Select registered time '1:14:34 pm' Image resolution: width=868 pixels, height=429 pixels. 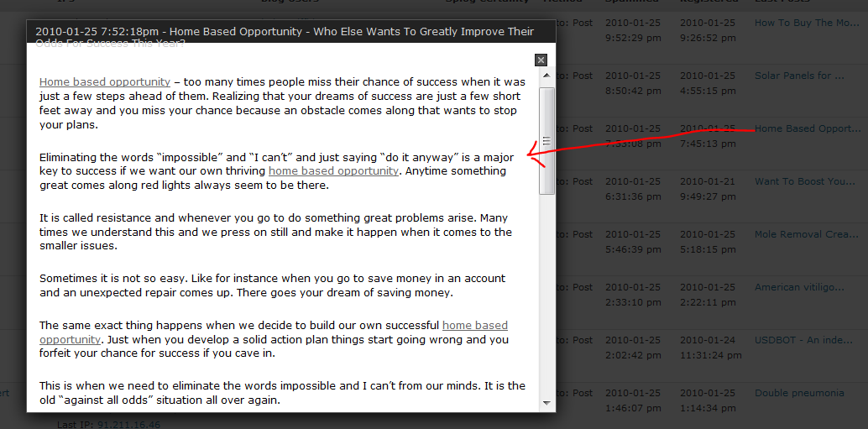708,409
